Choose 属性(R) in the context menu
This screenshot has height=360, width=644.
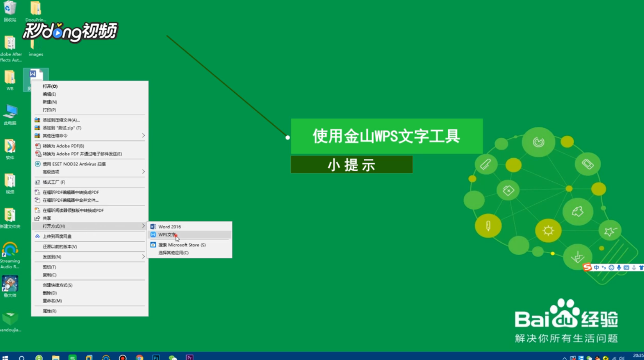click(90, 311)
